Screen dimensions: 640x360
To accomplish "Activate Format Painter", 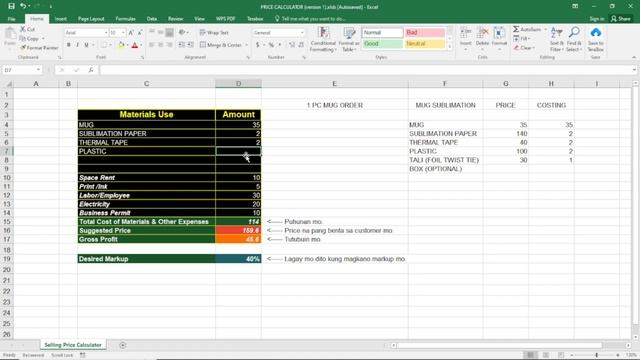I will (x=39, y=48).
